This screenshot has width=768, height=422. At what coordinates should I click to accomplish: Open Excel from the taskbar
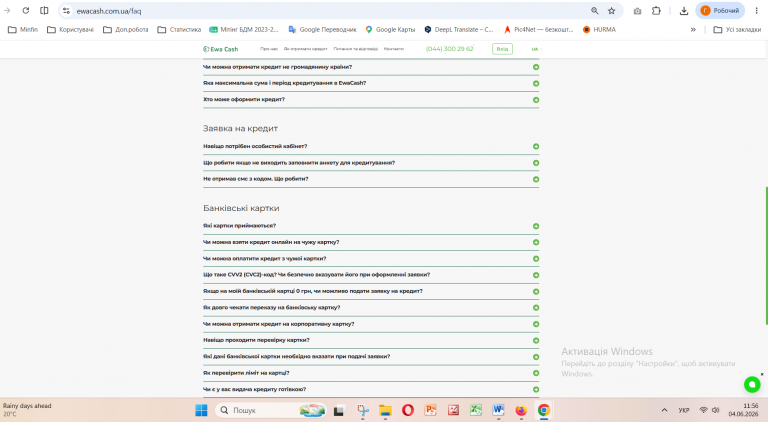point(476,410)
